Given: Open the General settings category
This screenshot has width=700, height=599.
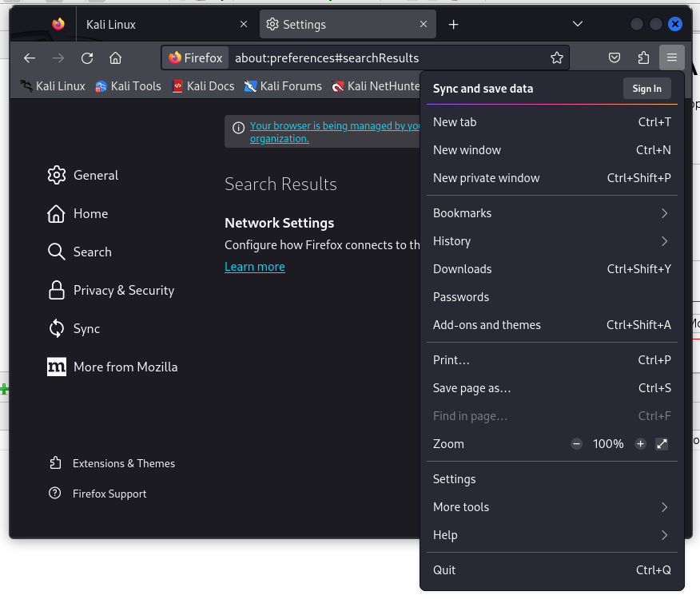Looking at the screenshot, I should click(83, 176).
